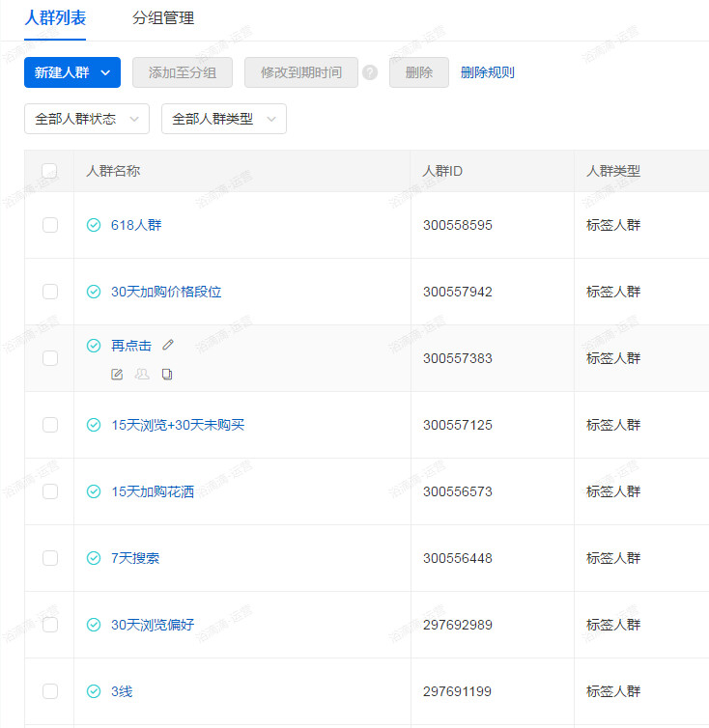Click the edit icon under 再点击
Screen dimensions: 709x728
117,375
